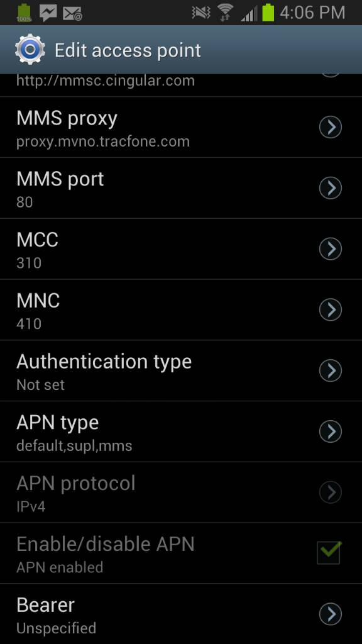This screenshot has width=362, height=644.
Task: Tap the vibrate mode icon
Action: click(x=200, y=13)
